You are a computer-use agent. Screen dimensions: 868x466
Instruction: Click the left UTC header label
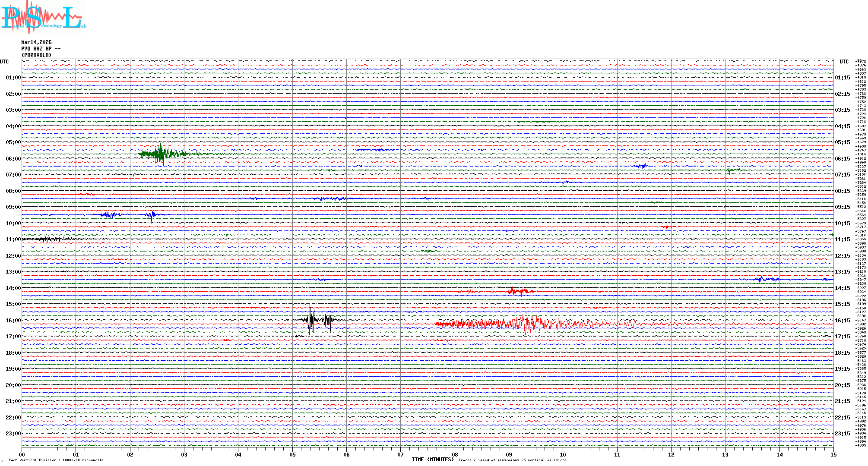[4, 62]
